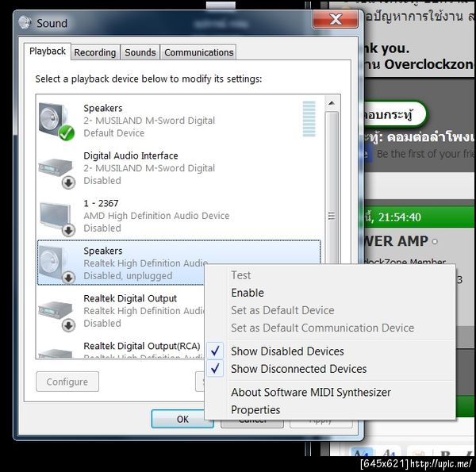Click the green reply button in browser
This screenshot has height=472, width=476.
pos(394,114)
